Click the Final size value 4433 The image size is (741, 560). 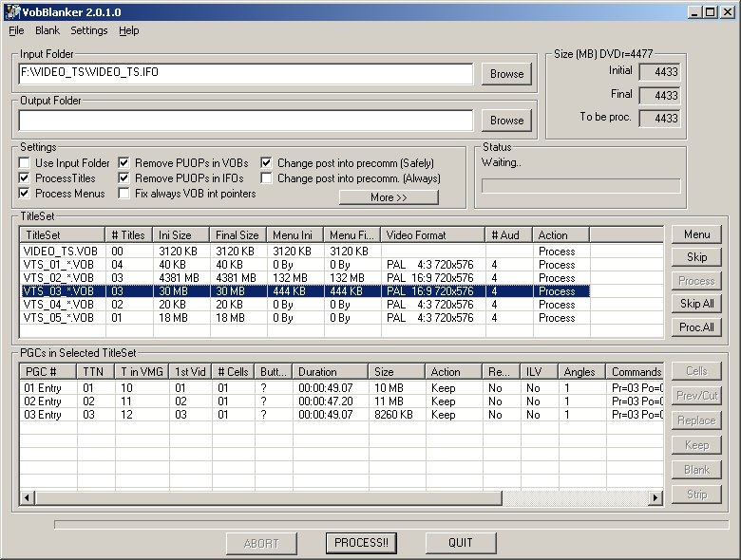(x=659, y=95)
